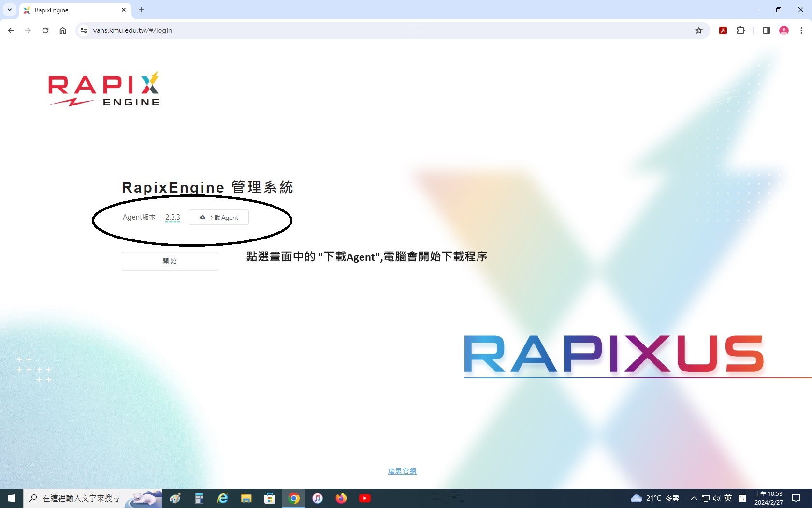The height and width of the screenshot is (508, 812).
Task: Open Chrome three-dot menu
Action: 801,30
